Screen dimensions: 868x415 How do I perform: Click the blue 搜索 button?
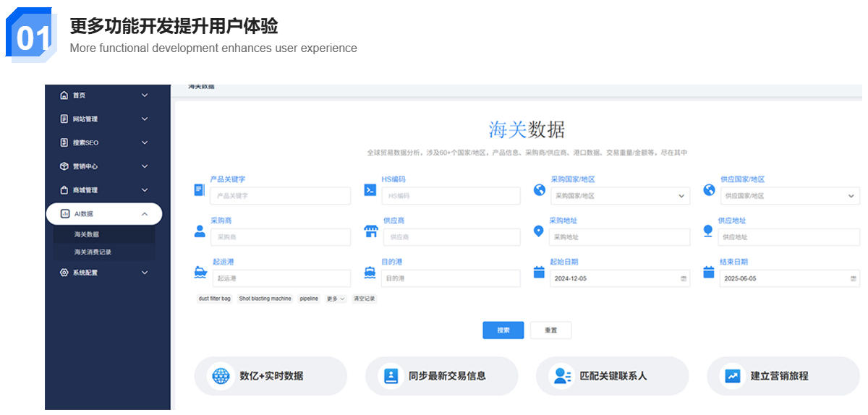[503, 330]
